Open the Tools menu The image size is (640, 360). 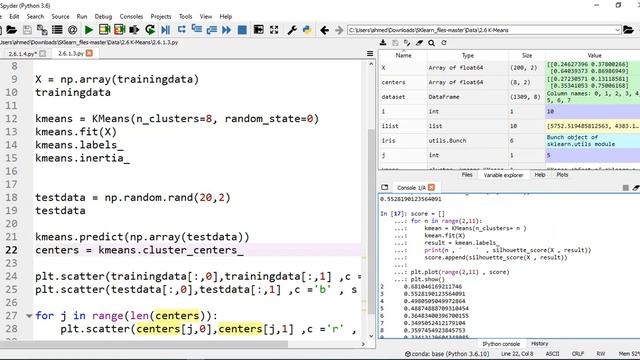coord(185,16)
